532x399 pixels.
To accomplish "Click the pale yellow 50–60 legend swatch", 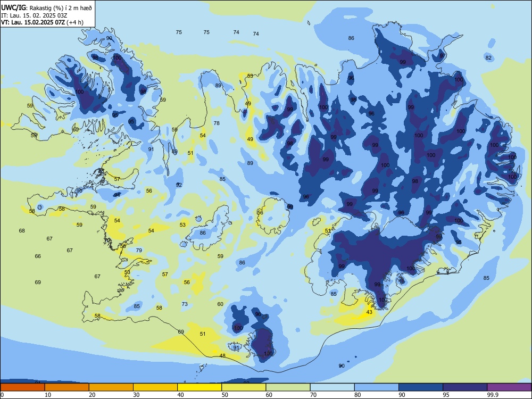I will pos(244,387).
